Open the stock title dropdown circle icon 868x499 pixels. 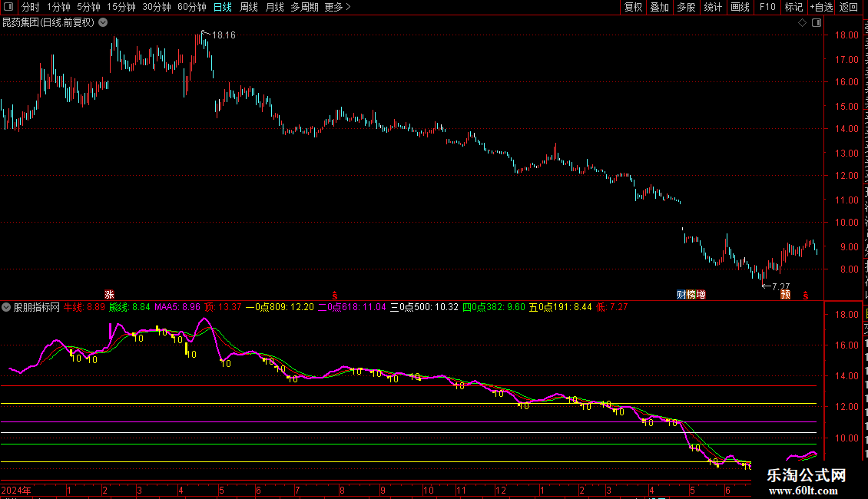pos(103,22)
